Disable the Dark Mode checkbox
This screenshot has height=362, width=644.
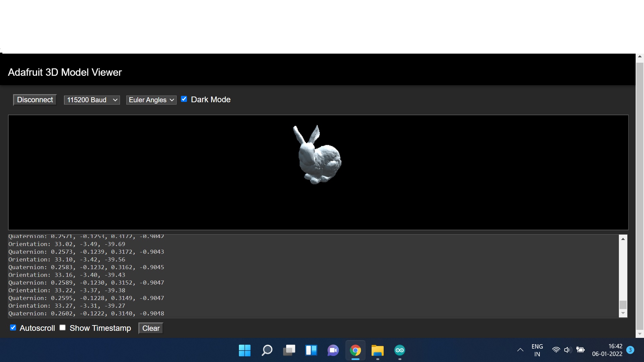[x=184, y=99]
